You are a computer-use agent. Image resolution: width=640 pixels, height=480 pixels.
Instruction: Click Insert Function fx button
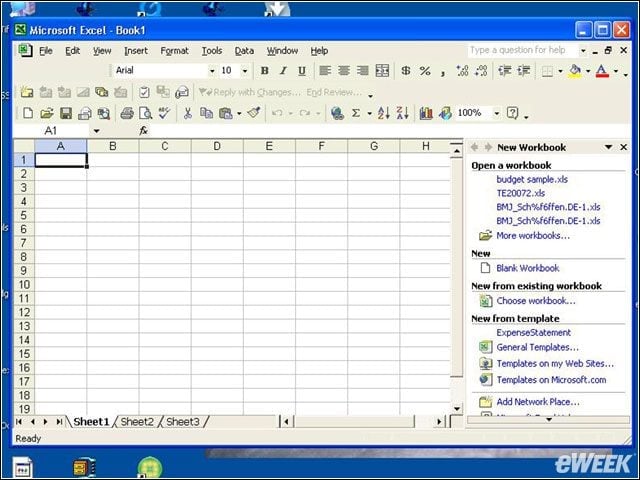[144, 131]
